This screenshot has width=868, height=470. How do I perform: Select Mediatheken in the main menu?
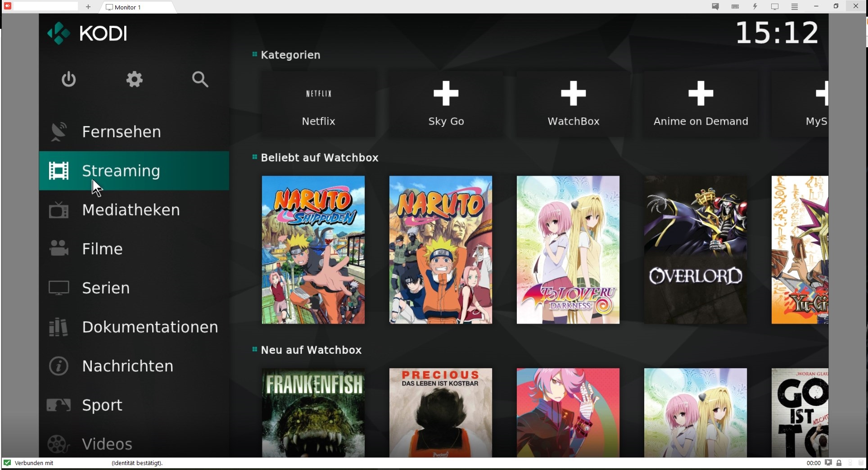coord(134,210)
